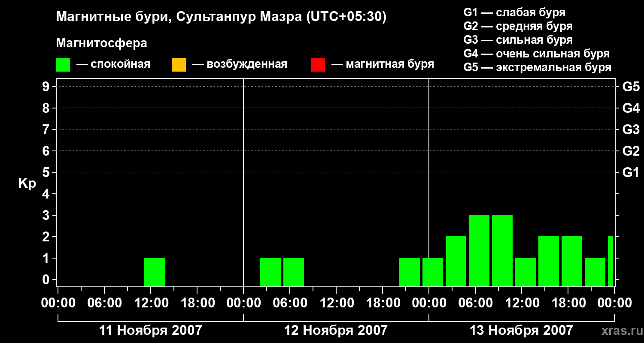Click the 'G3 — сильная буря' legend line
This screenshot has height=343, width=644.
(x=518, y=40)
